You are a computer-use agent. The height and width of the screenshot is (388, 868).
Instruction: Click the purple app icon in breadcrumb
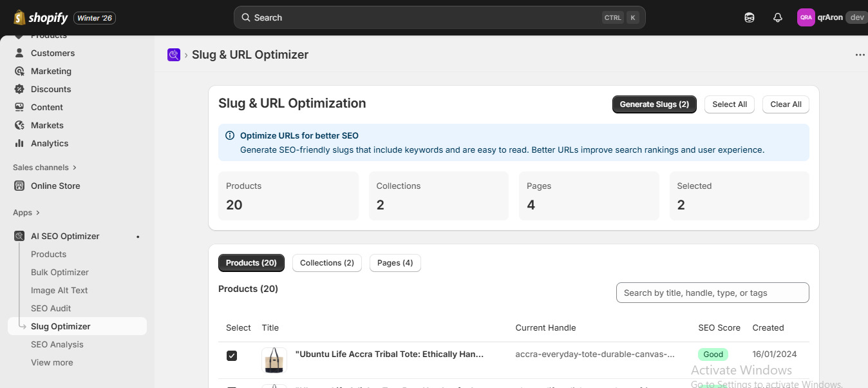point(173,55)
